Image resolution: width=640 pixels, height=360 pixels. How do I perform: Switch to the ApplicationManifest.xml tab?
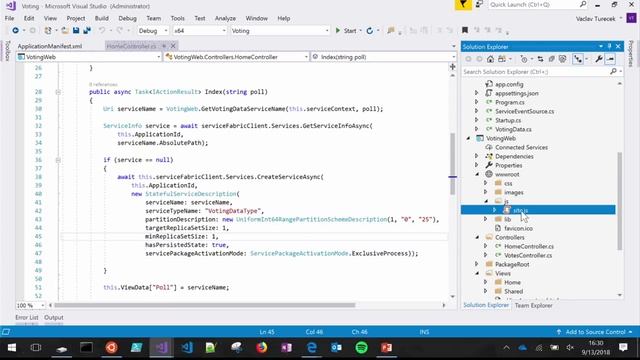coord(50,46)
